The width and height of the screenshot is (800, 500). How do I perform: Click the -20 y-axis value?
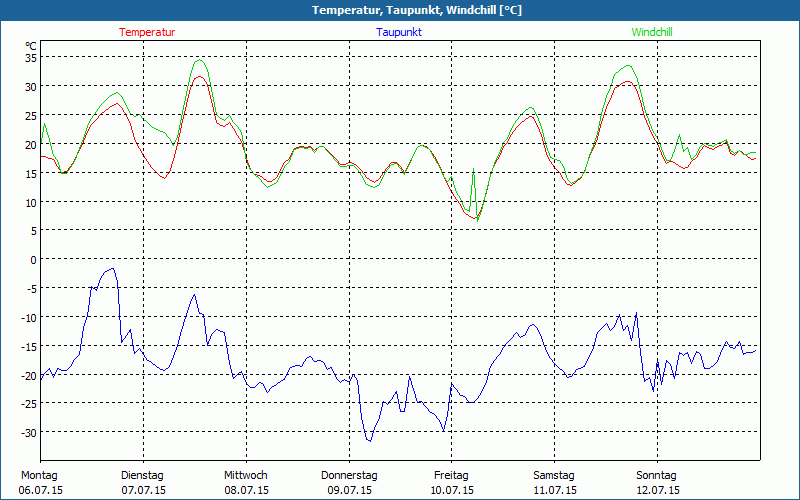pyautogui.click(x=29, y=376)
